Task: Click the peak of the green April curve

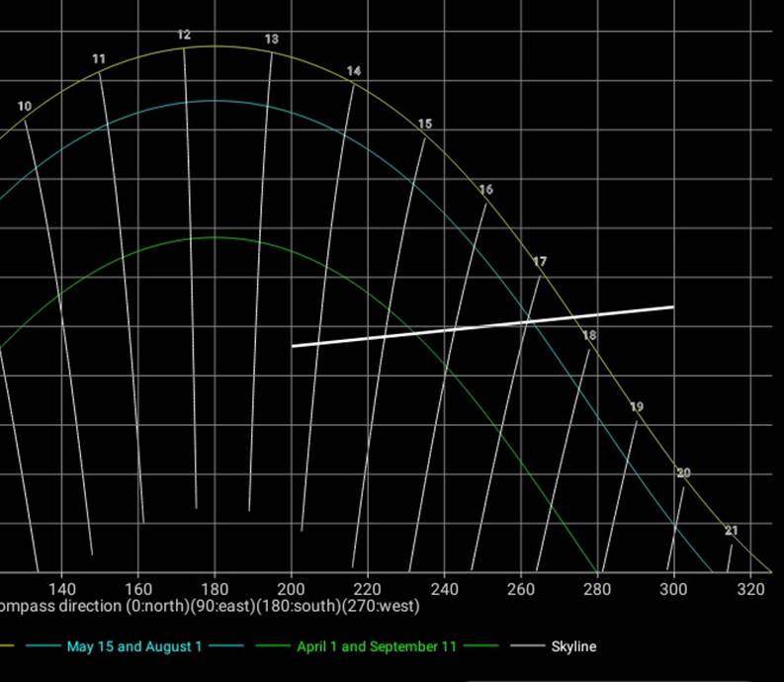Action: [x=215, y=237]
